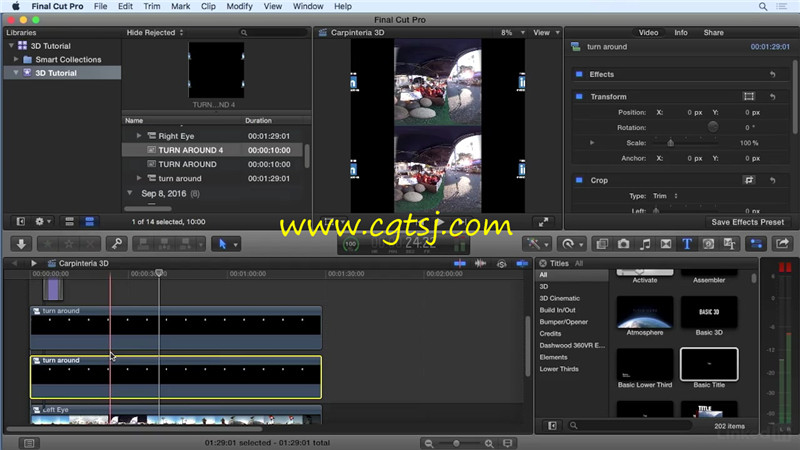Viewport: 800px width, 450px height.
Task: Reset the Crop parameters arrow
Action: 772,180
